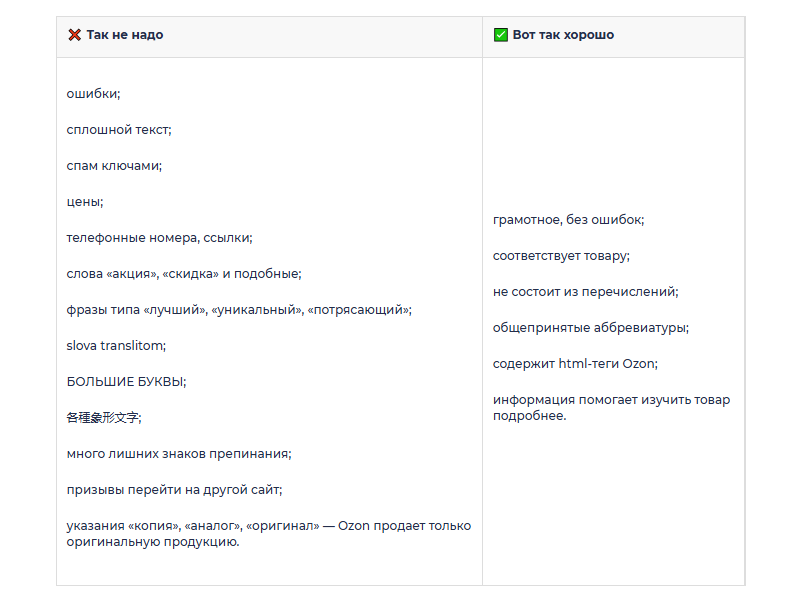Click the 'соответствует товару;' item
802x604 pixels.
(561, 256)
